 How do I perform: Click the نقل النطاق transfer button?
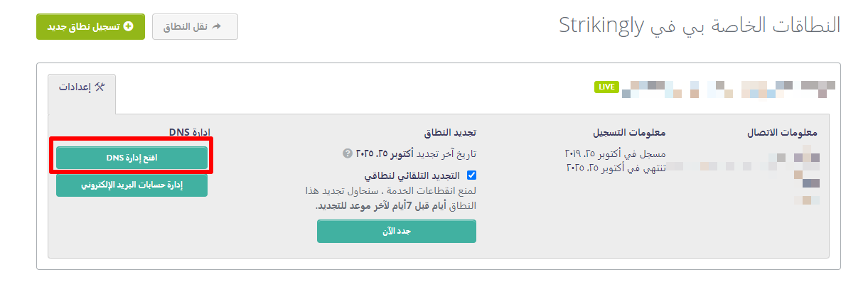coord(195,26)
